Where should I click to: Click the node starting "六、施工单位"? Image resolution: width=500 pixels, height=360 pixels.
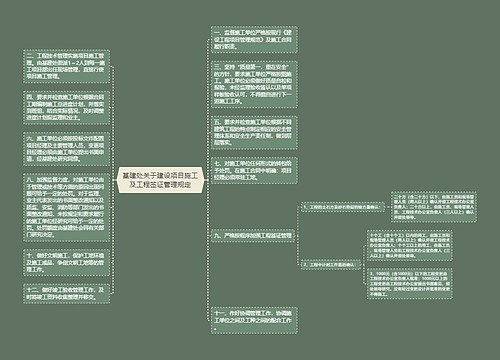click(x=66, y=149)
